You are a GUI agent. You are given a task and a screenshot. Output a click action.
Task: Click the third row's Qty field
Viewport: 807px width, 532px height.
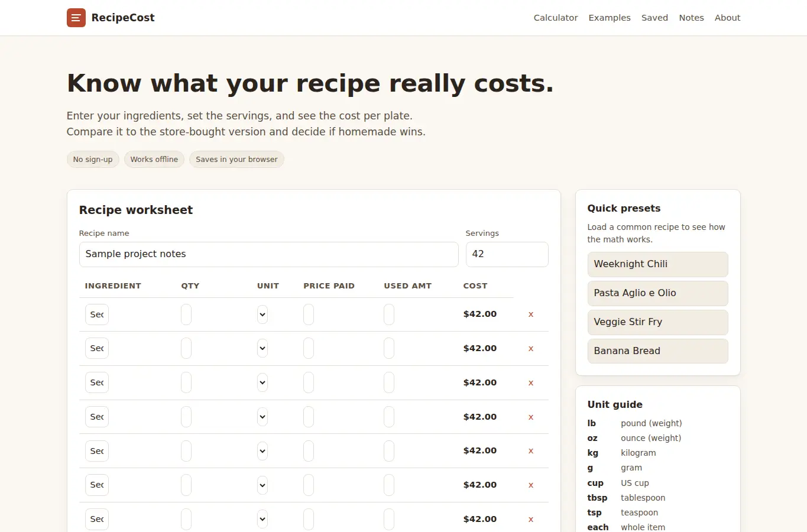click(186, 383)
